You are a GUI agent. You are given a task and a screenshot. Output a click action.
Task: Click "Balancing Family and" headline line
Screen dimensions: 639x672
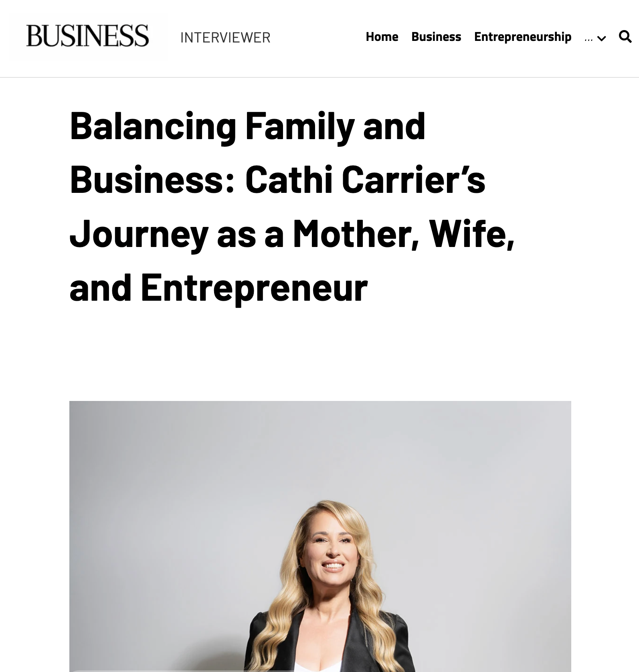click(x=247, y=126)
